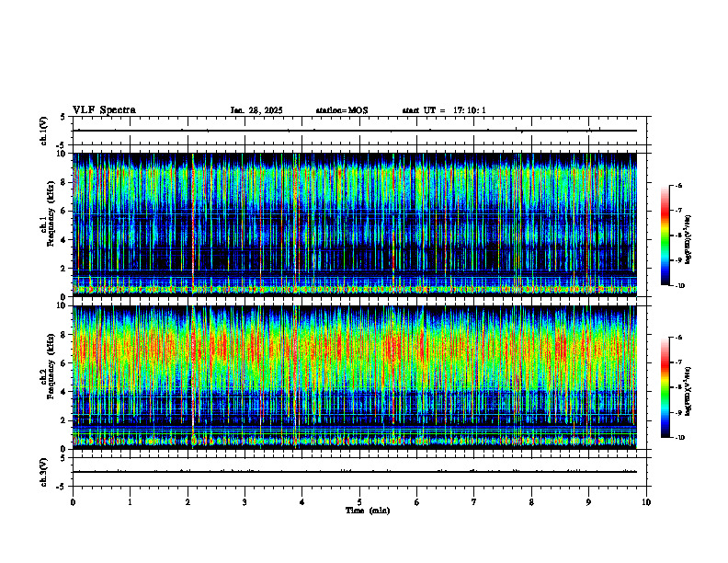Click the ch.2 spectrogram color bar
The width and height of the screenshot is (728, 563).
665,387
